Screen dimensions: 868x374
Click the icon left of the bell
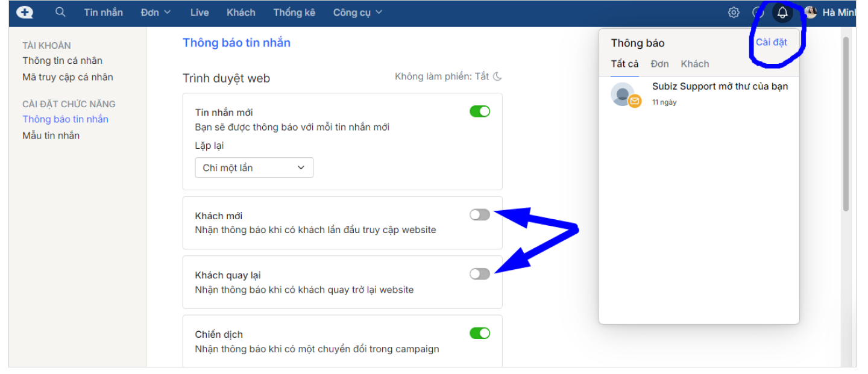tap(758, 12)
